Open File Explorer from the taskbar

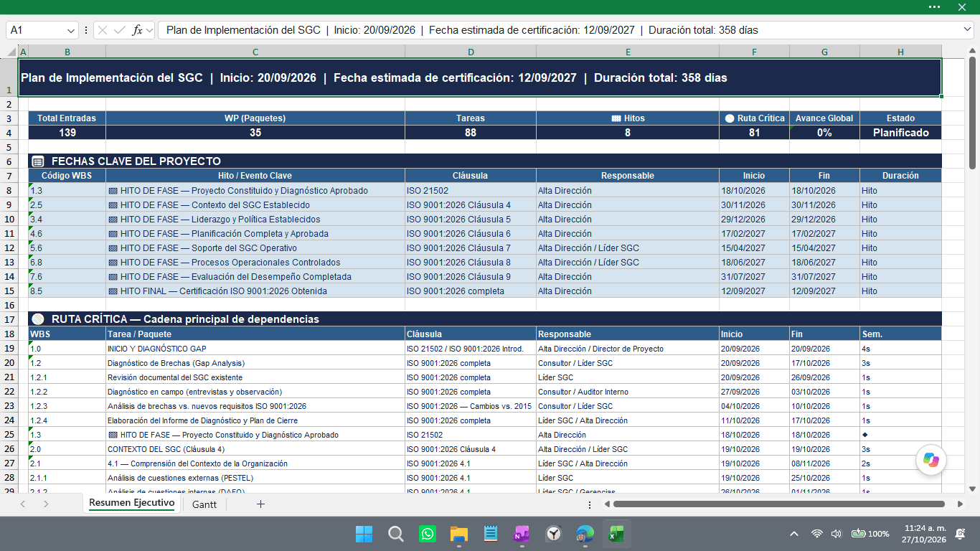[x=459, y=534]
